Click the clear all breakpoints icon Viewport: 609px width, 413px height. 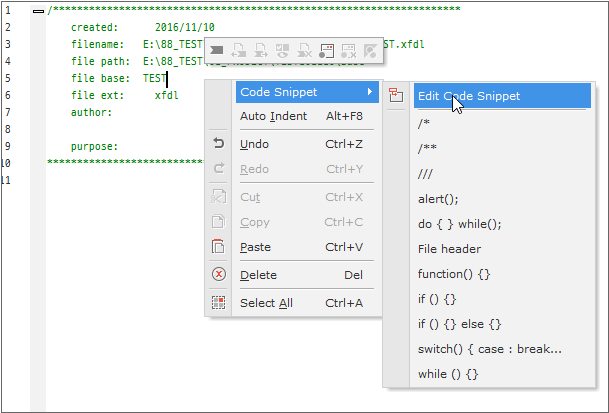coord(348,49)
